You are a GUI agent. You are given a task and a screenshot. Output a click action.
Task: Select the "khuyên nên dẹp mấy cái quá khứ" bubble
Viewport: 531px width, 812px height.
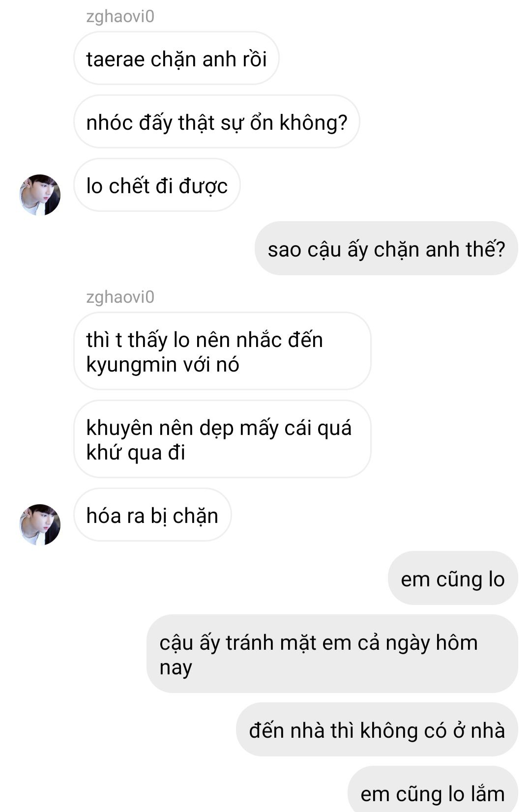click(222, 439)
